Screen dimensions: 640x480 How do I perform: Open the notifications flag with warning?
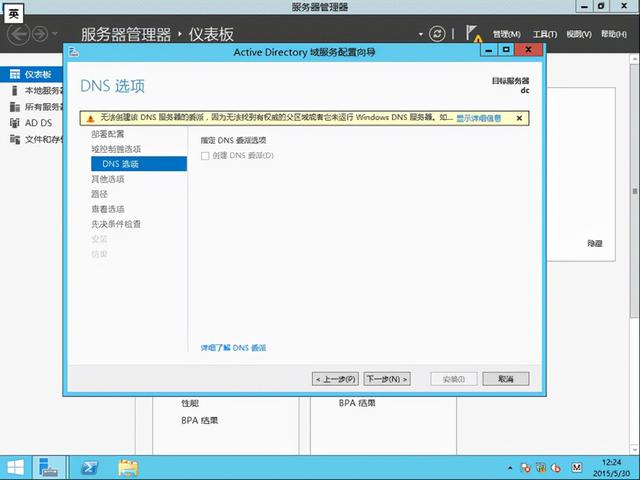pyautogui.click(x=473, y=33)
